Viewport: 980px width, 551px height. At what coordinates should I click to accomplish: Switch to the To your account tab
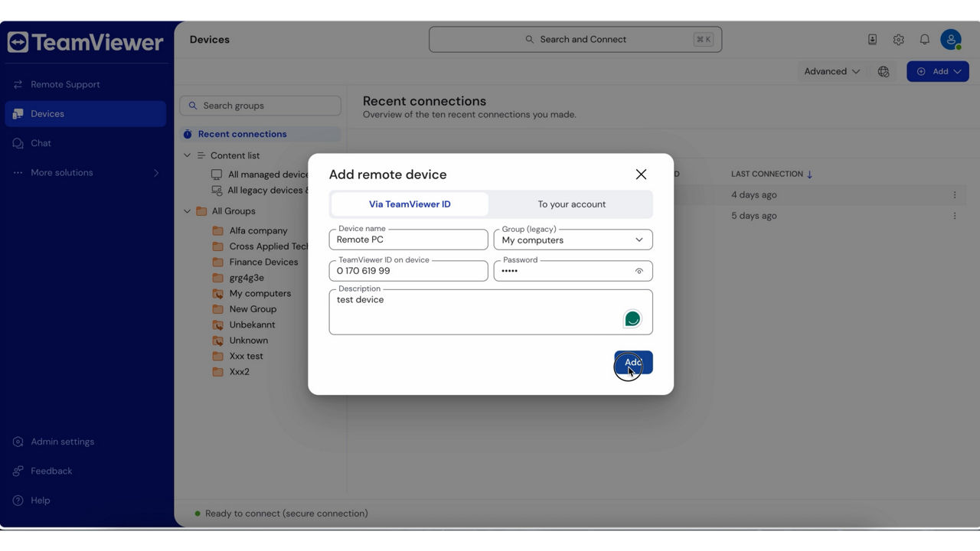(571, 204)
